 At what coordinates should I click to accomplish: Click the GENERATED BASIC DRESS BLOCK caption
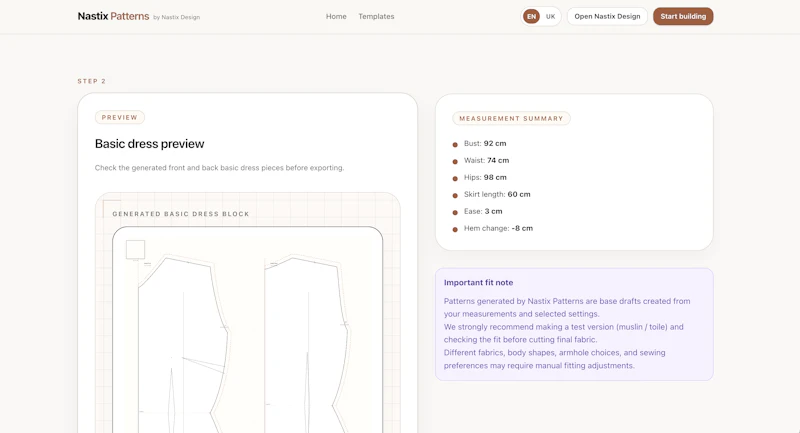pos(181,214)
